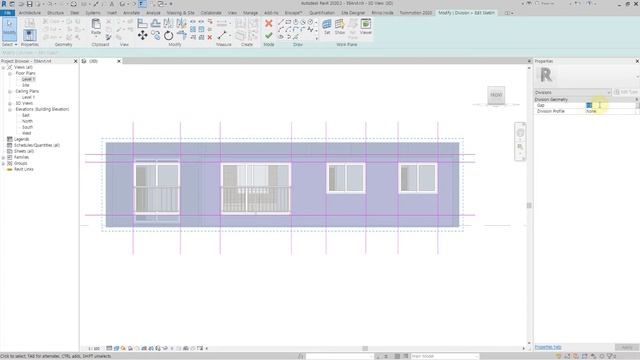
Task: Open the Collaborate ribbon tab
Action: (211, 13)
